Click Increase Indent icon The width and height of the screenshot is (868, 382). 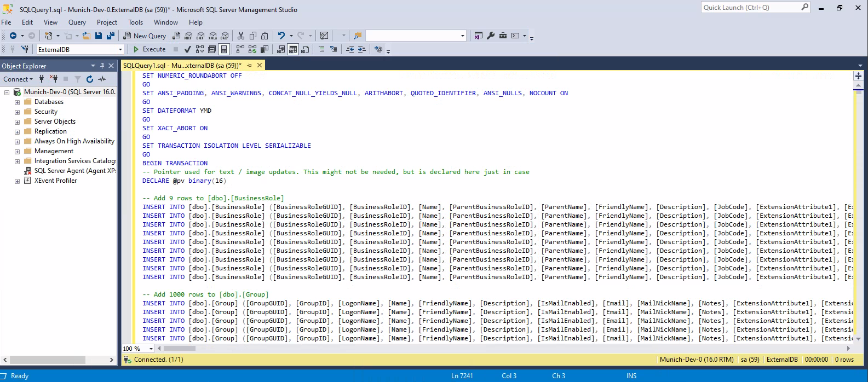[362, 49]
